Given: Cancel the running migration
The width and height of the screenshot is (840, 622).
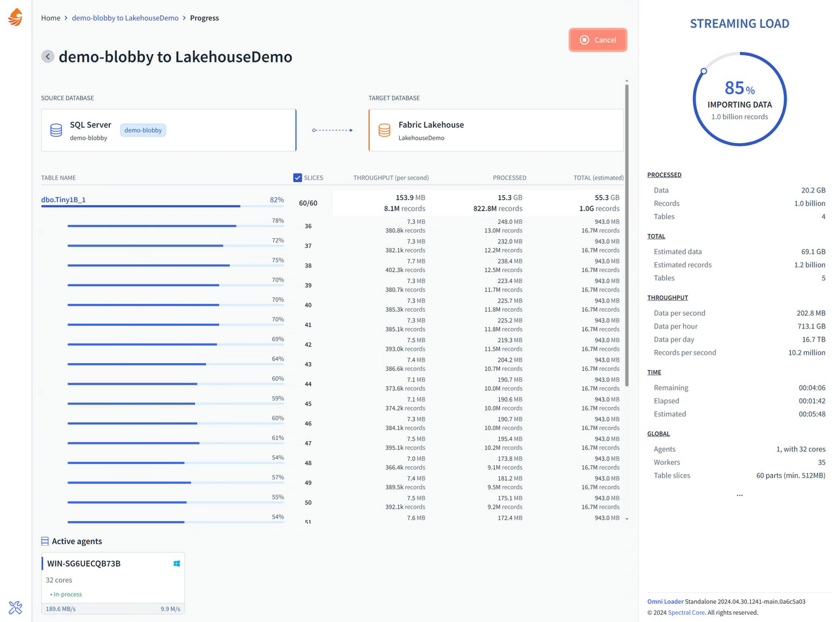Looking at the screenshot, I should pyautogui.click(x=597, y=40).
